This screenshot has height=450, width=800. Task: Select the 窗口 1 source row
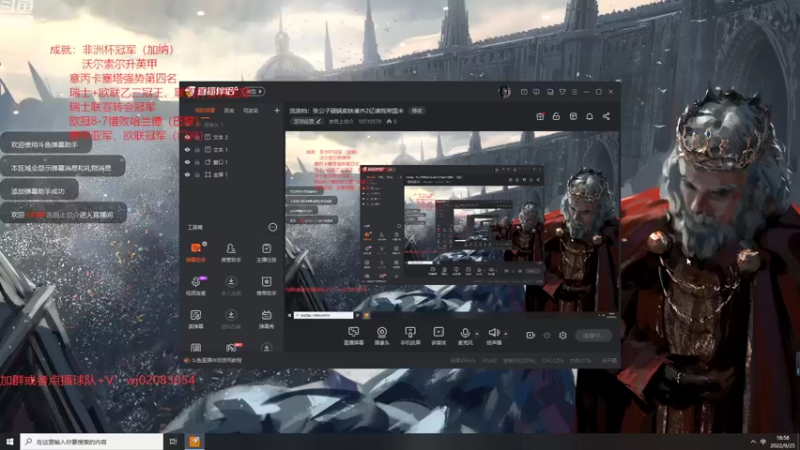[232, 162]
